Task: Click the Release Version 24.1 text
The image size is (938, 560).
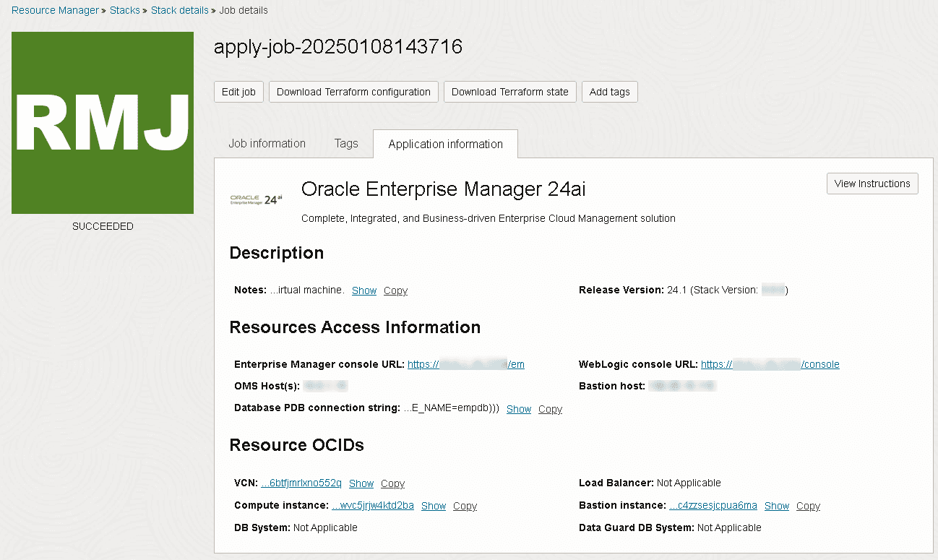Action: (683, 290)
